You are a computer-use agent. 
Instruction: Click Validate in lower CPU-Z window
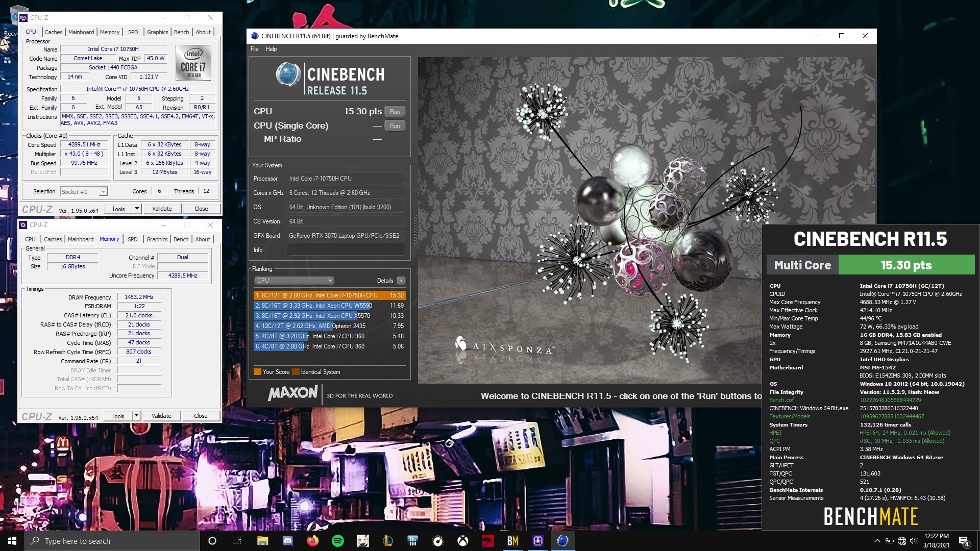pos(161,416)
